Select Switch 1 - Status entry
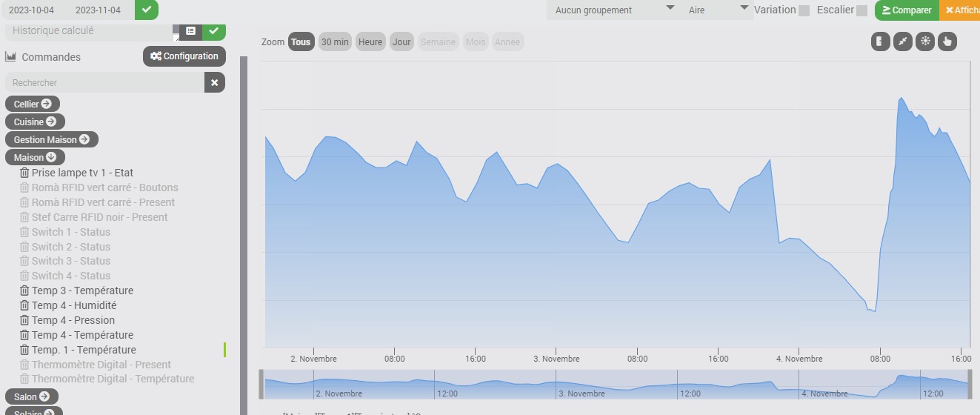 pyautogui.click(x=71, y=232)
